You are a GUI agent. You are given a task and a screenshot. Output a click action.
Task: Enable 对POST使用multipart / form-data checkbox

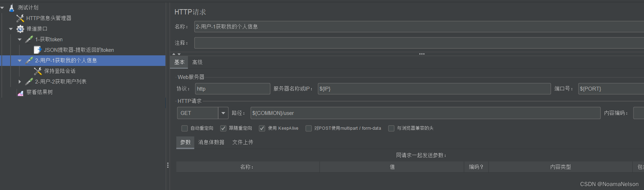click(x=309, y=128)
